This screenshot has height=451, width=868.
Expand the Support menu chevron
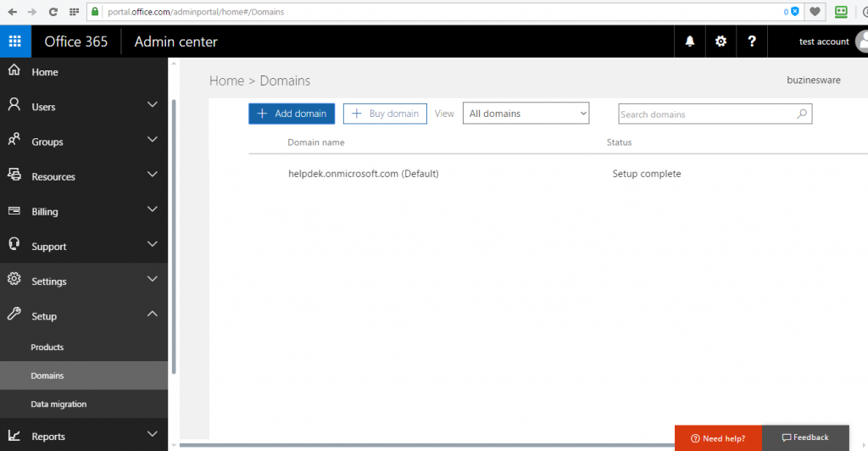153,244
